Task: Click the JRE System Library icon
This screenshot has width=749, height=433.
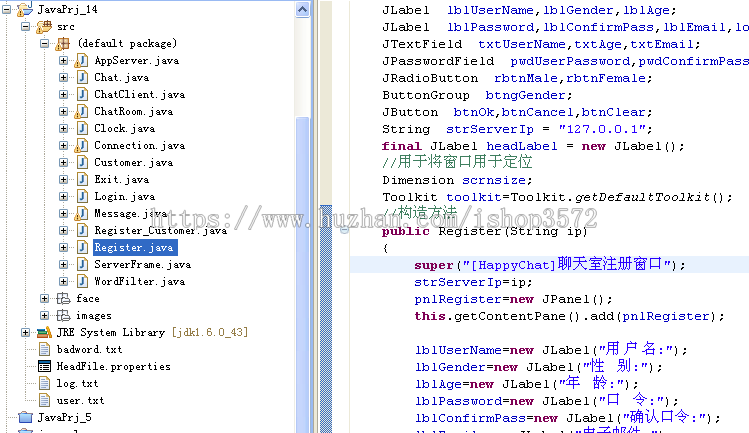Action: 44,332
